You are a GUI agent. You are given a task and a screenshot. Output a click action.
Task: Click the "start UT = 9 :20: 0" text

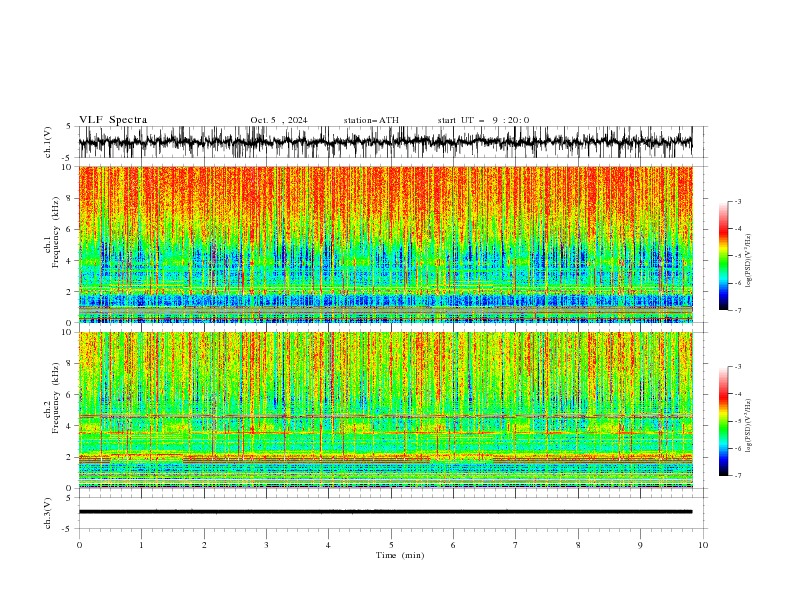(x=483, y=120)
